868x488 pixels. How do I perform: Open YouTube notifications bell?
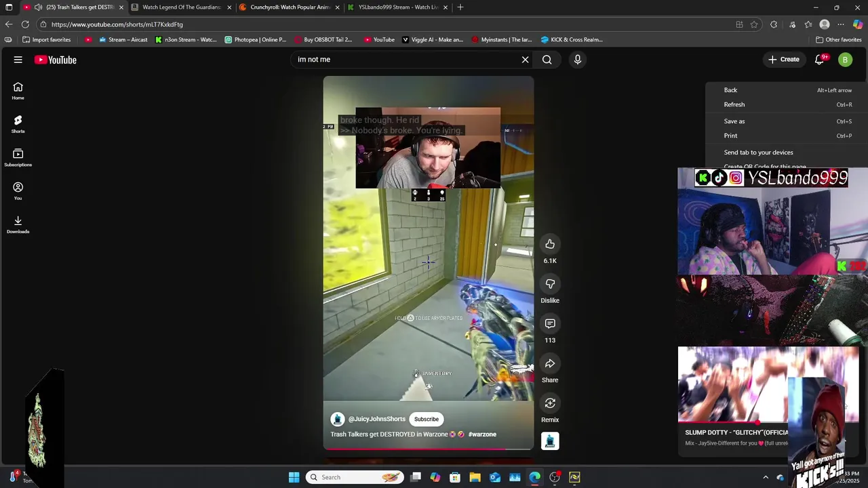pos(820,60)
